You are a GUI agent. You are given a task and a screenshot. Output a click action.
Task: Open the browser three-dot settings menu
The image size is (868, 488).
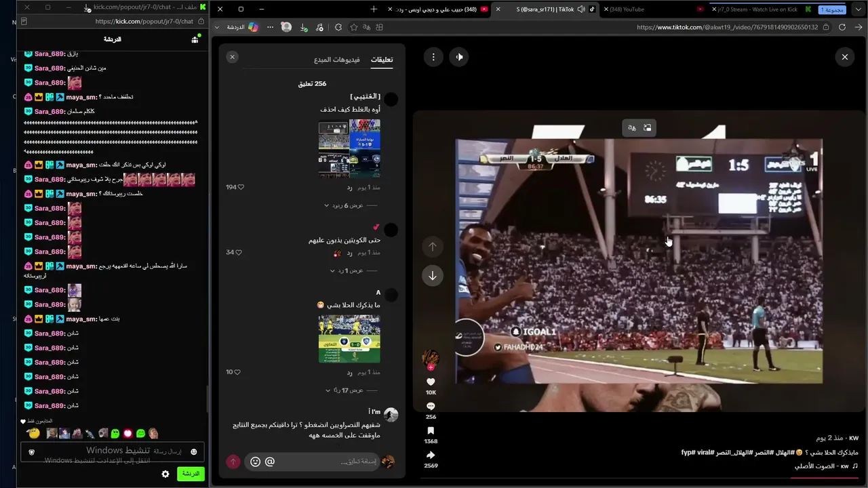[270, 27]
